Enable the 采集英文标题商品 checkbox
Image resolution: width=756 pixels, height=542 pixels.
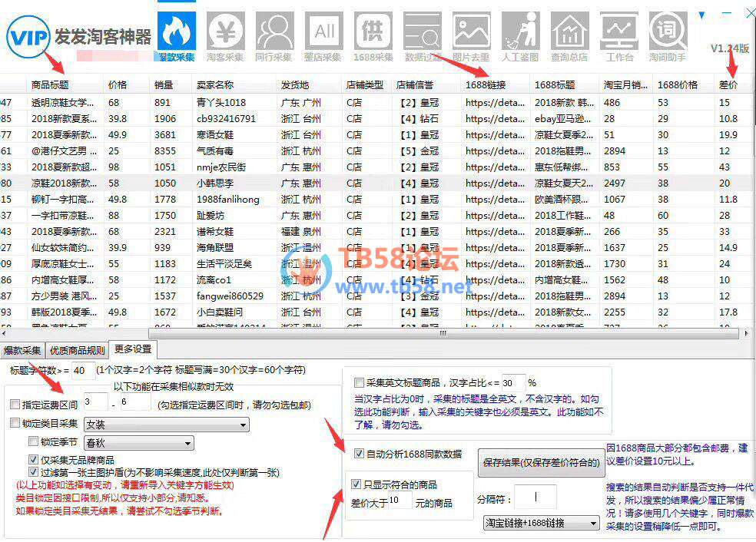359,383
